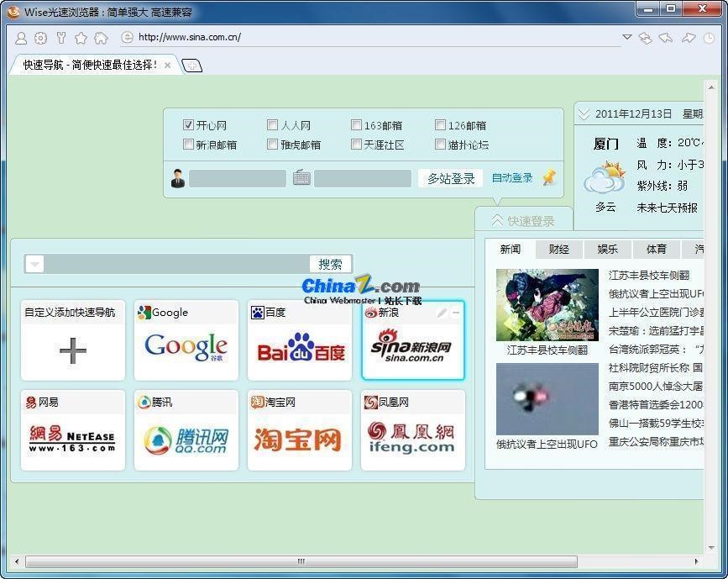Viewport: 728px width, 579px height.
Task: Click the user profile icon in toolbar
Action: click(x=21, y=38)
